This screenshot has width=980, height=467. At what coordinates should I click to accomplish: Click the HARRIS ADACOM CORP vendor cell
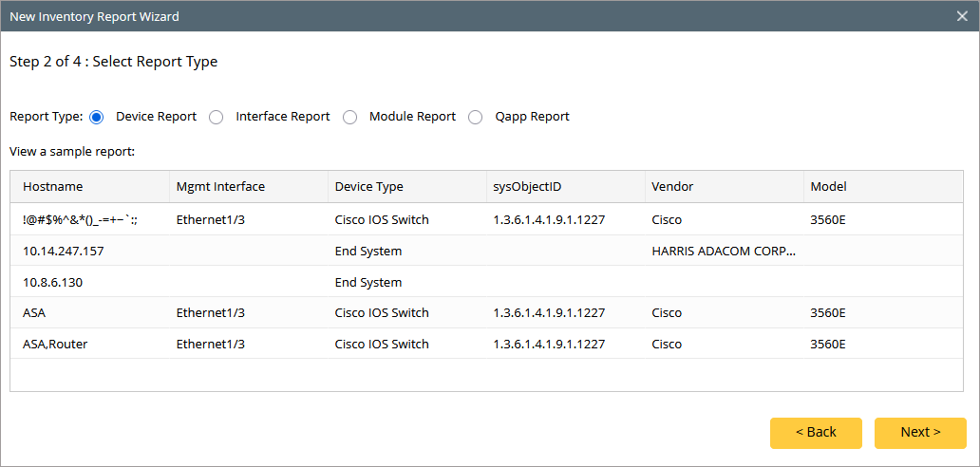pyautogui.click(x=724, y=252)
